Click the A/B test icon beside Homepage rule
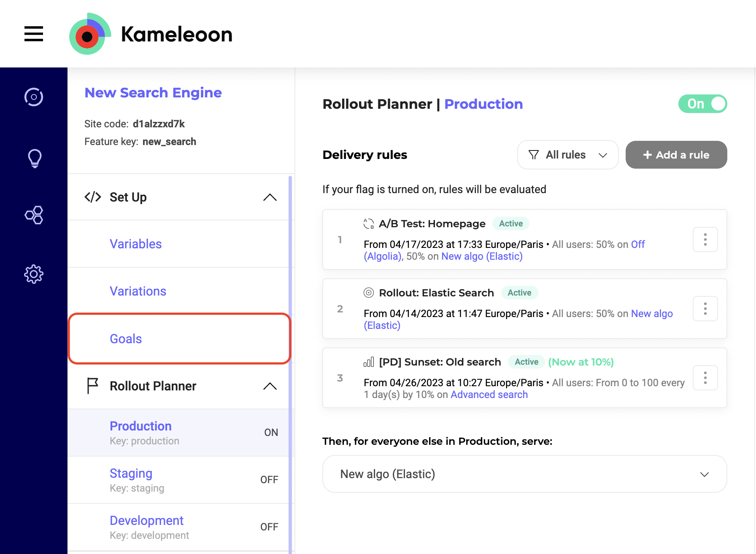The height and width of the screenshot is (554, 756). tap(369, 223)
